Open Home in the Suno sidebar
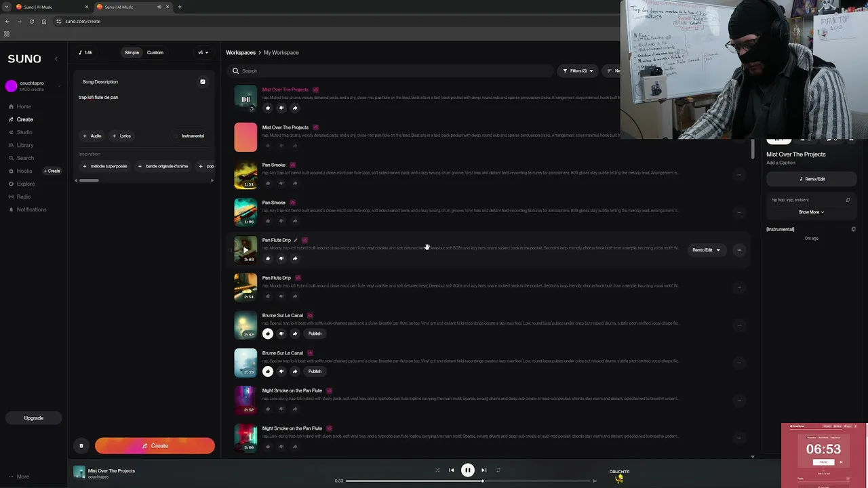Viewport: 868px width, 488px height. tap(24, 106)
